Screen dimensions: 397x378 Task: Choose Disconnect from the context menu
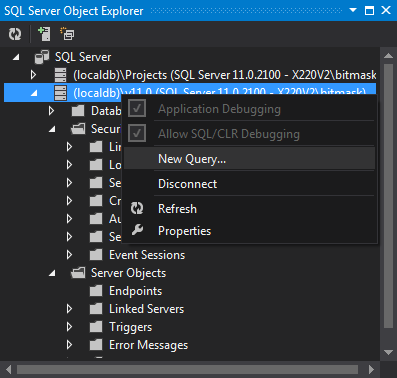tap(249, 184)
